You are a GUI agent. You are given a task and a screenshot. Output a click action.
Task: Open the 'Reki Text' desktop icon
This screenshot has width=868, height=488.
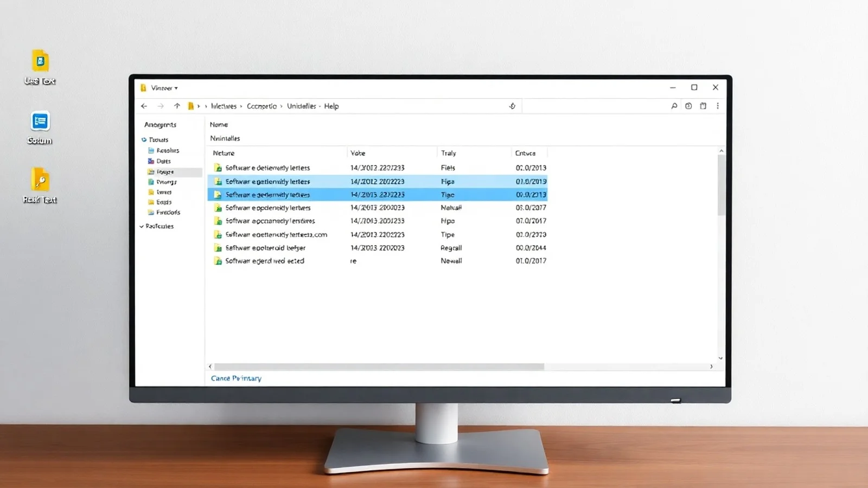click(x=40, y=185)
